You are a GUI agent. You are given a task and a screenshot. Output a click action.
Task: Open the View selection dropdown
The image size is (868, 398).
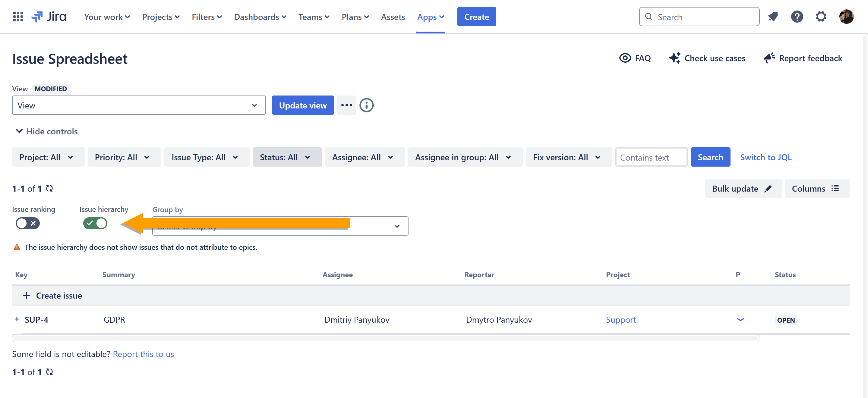click(138, 105)
